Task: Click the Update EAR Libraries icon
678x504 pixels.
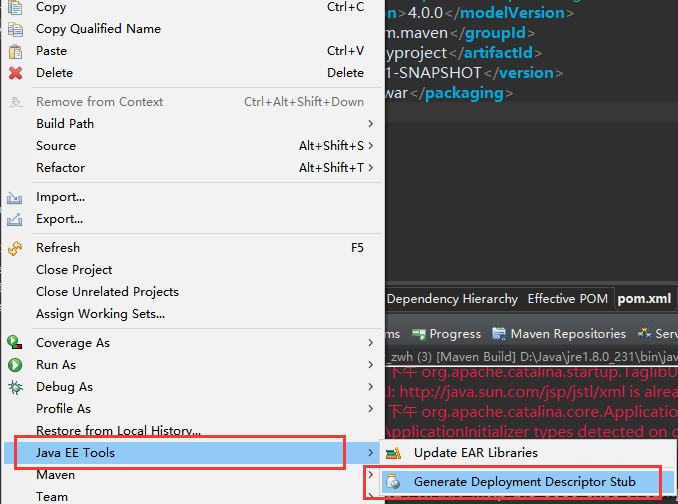Action: point(393,453)
